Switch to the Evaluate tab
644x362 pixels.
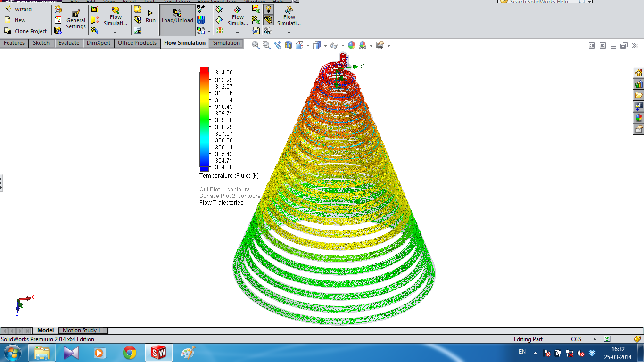click(69, 43)
